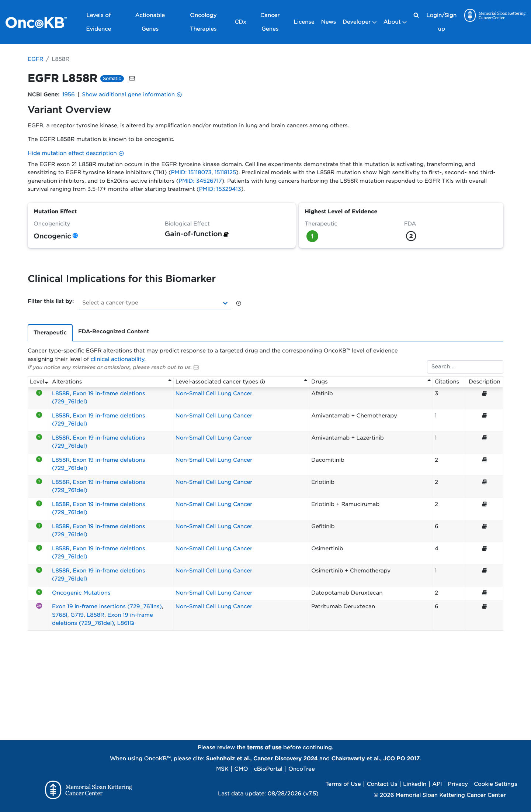Expand 'Show additional gene information'

(x=132, y=94)
